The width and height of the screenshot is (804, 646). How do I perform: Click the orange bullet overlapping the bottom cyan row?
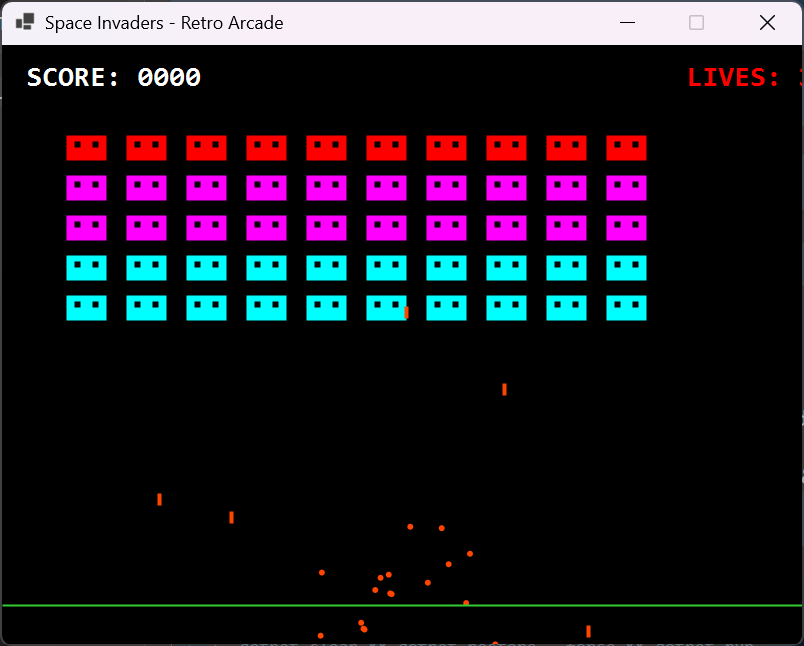[407, 312]
